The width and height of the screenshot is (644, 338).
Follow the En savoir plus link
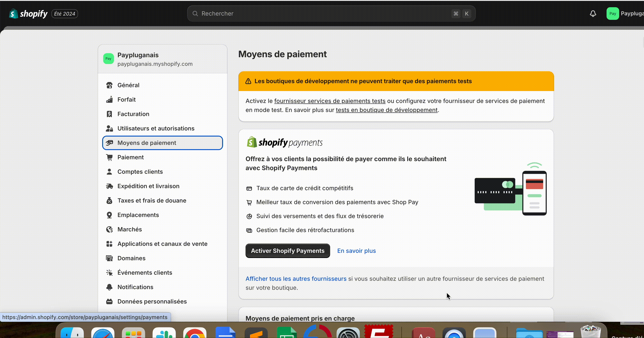click(356, 251)
